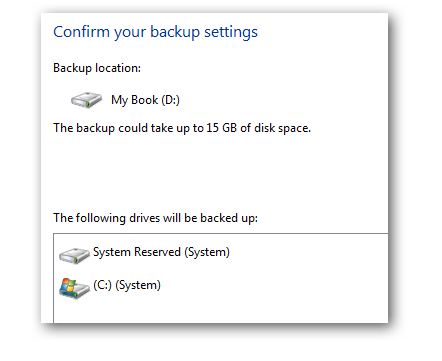Click the Windows logo C: drive icon

[x=74, y=288]
